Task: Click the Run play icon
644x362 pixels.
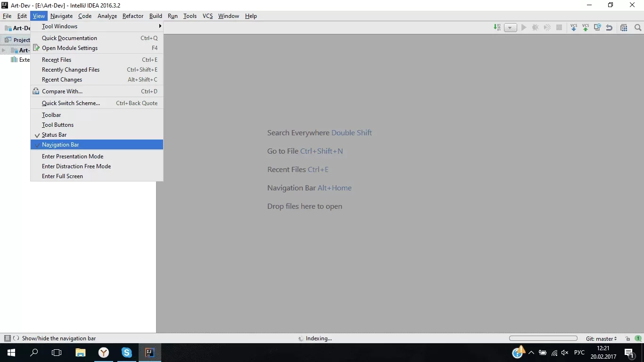Action: pos(524,28)
